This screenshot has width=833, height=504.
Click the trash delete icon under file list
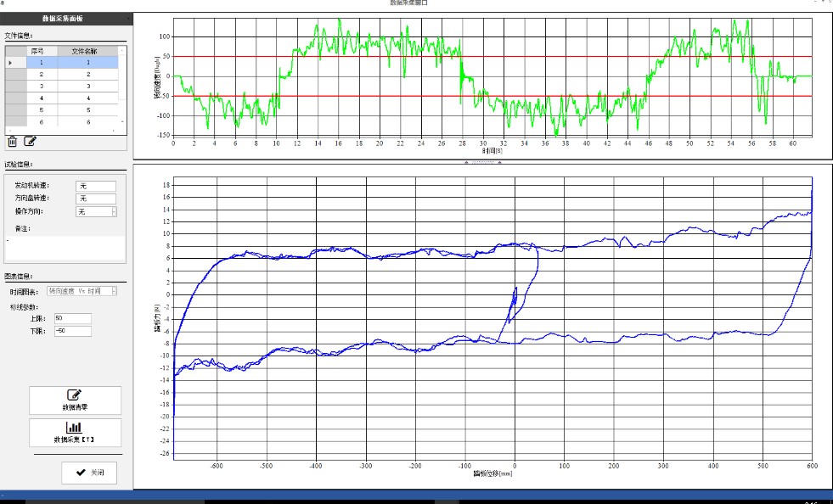coord(12,142)
